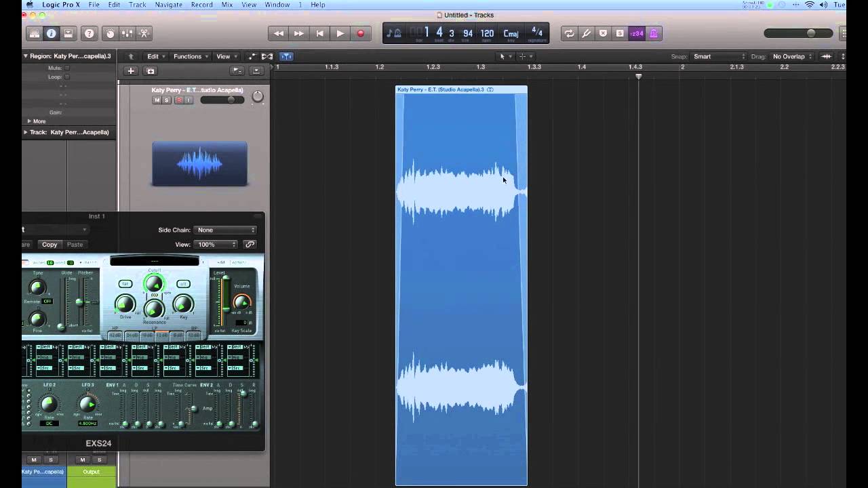Click the audio waveform track icon
The image size is (868, 488).
(x=199, y=163)
